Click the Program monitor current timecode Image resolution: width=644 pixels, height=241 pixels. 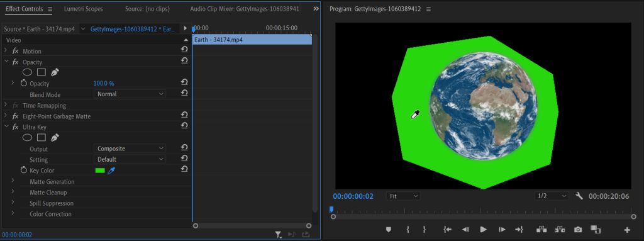[x=353, y=196]
